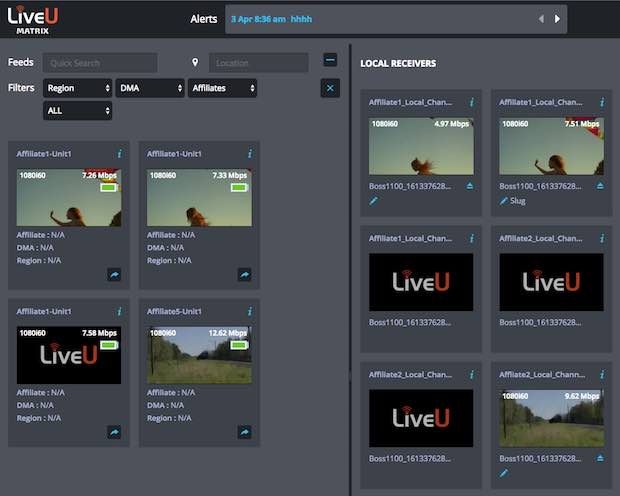Click the battery indicator on the 7.26 Mbps feed
620x496 pixels.
pos(108,187)
